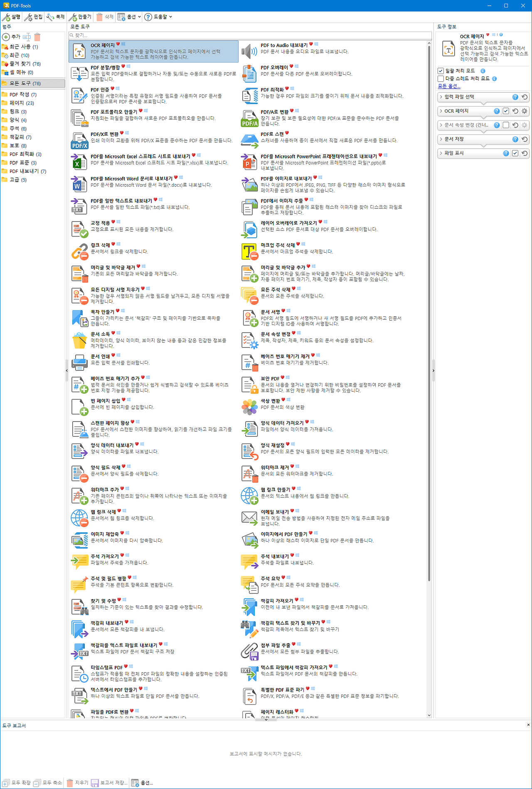This screenshot has width=532, height=789.
Task: Click the trash icon beside 추가 in categories
Action: (37, 37)
